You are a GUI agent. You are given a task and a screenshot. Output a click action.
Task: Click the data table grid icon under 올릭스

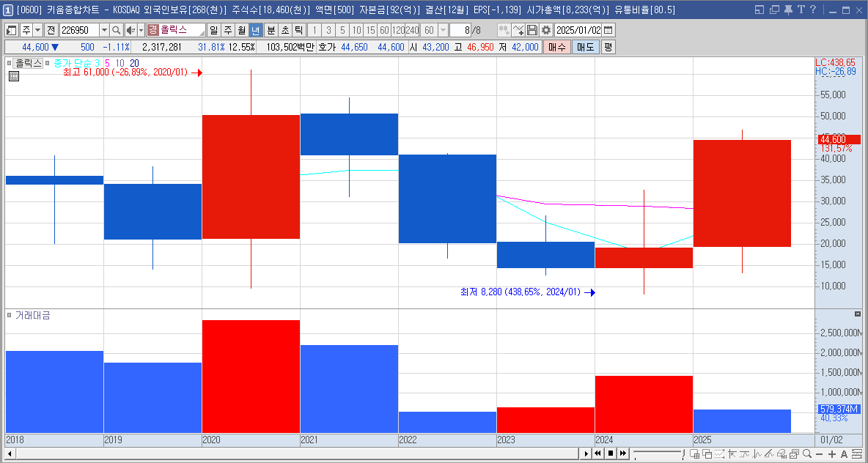click(14, 76)
